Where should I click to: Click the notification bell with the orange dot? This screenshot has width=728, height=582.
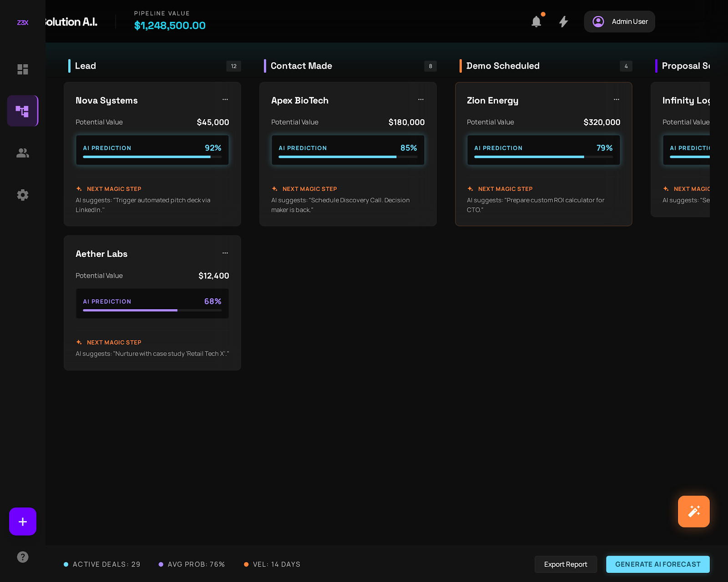tap(536, 21)
